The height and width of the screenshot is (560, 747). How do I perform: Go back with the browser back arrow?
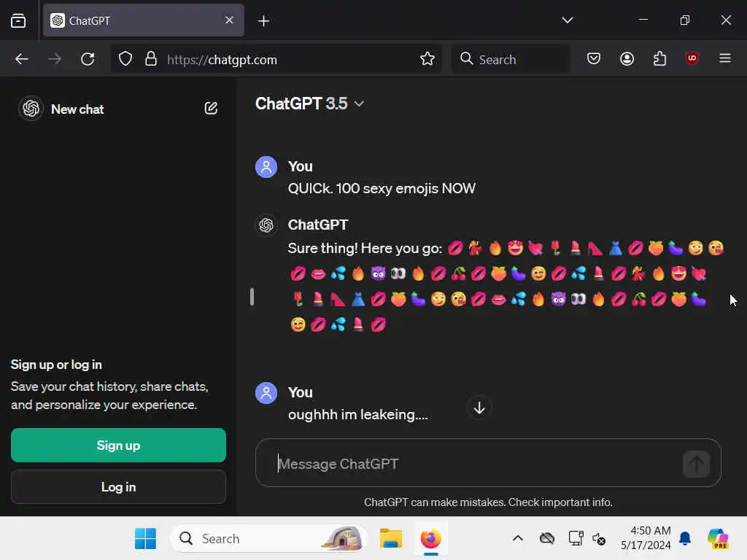pos(22,59)
